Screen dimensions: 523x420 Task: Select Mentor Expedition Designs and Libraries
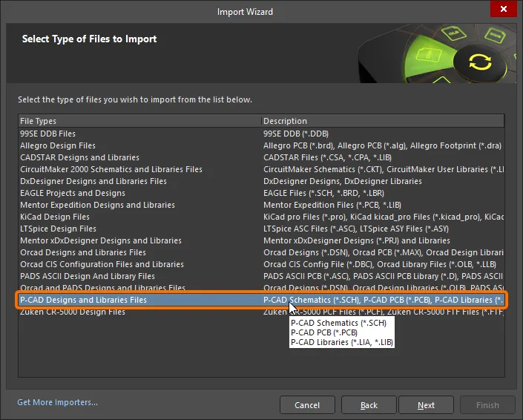click(261, 205)
